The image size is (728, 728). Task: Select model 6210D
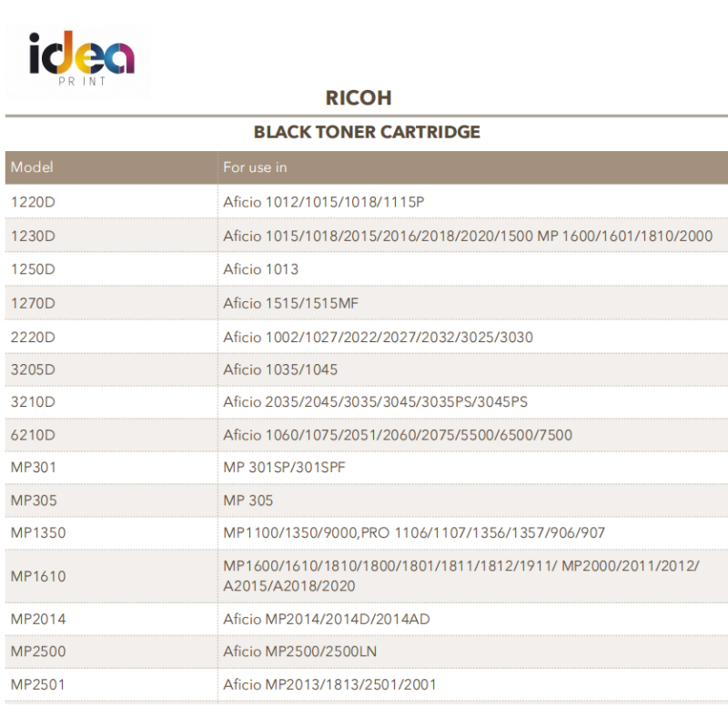(33, 435)
